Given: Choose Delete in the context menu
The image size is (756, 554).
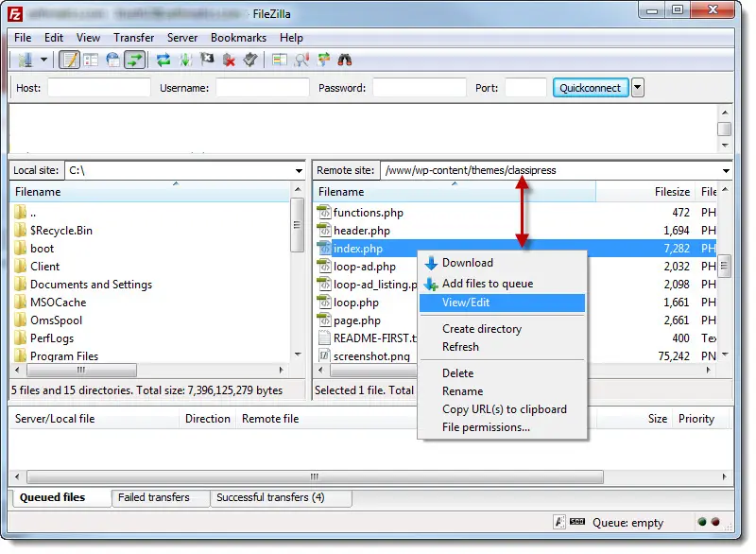Looking at the screenshot, I should [502, 373].
